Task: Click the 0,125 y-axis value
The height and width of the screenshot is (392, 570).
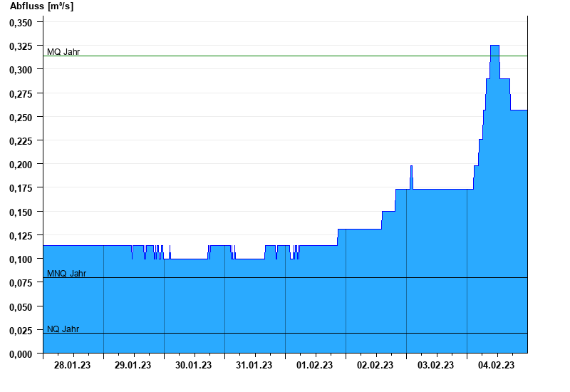Action: (21, 235)
